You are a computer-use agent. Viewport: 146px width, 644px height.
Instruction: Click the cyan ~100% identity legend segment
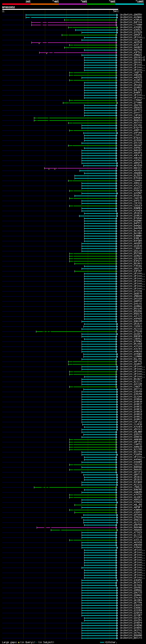click(x=130, y=4)
